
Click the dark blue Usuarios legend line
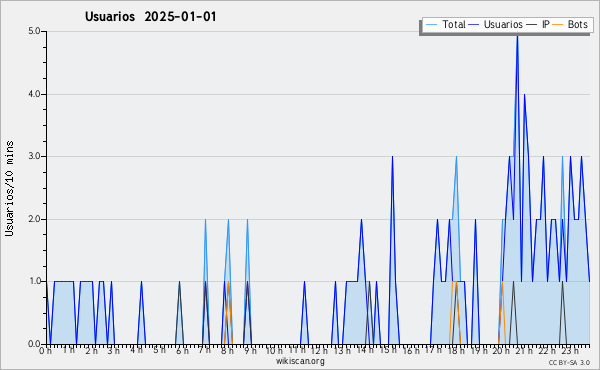click(x=474, y=25)
